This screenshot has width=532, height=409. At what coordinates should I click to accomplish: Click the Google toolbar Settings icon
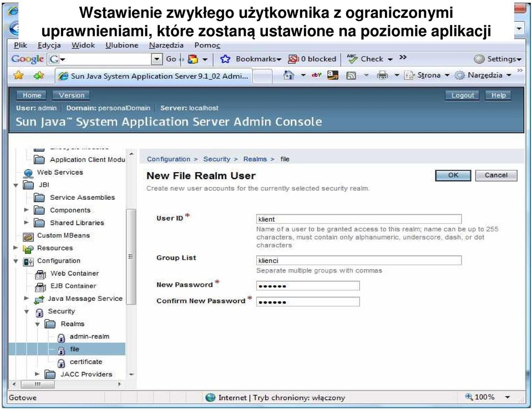point(479,59)
